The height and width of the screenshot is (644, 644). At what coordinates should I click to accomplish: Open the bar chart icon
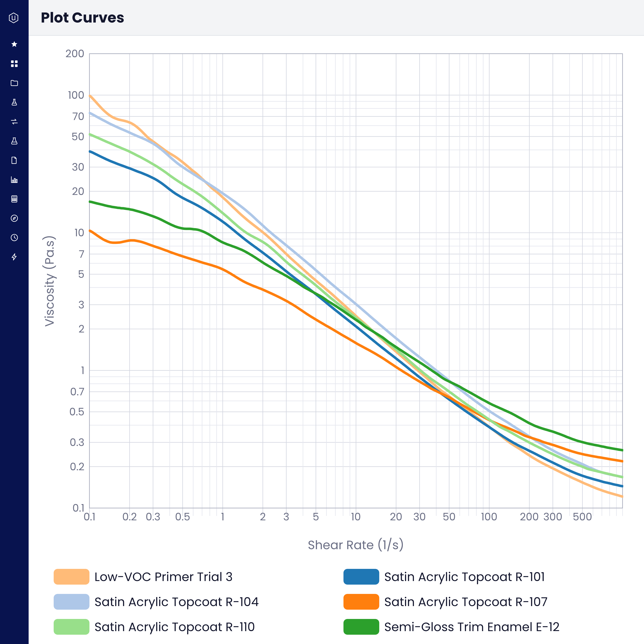14,180
